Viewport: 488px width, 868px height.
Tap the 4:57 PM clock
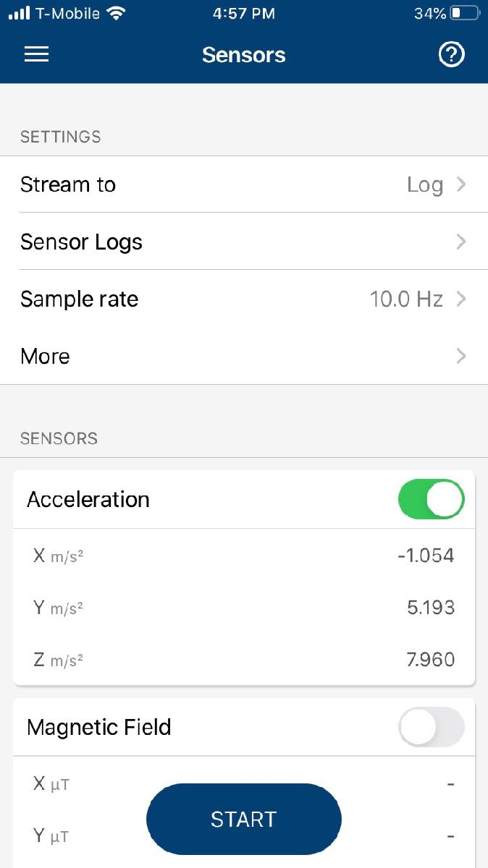(x=244, y=13)
